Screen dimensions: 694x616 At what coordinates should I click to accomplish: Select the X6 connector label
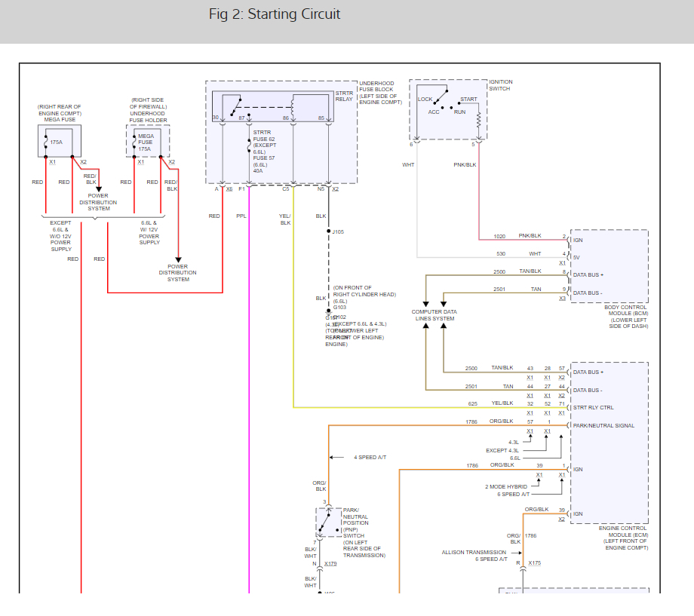click(229, 189)
